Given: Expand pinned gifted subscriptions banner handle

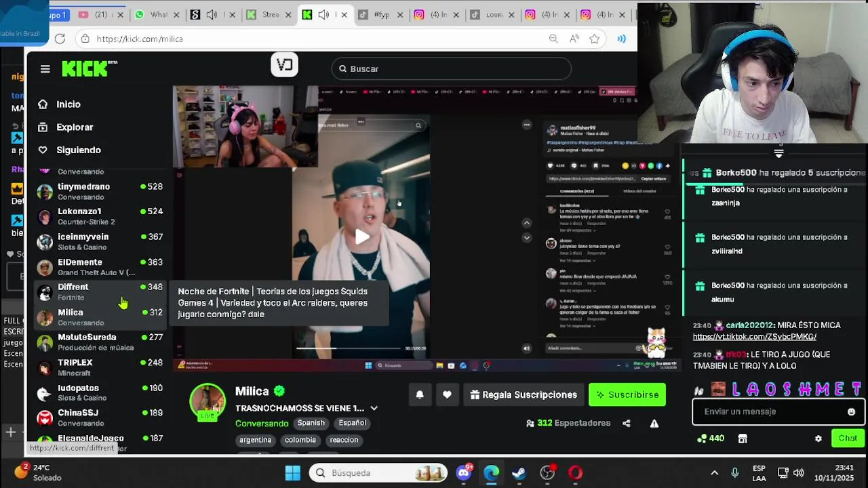Looking at the screenshot, I should click(778, 153).
